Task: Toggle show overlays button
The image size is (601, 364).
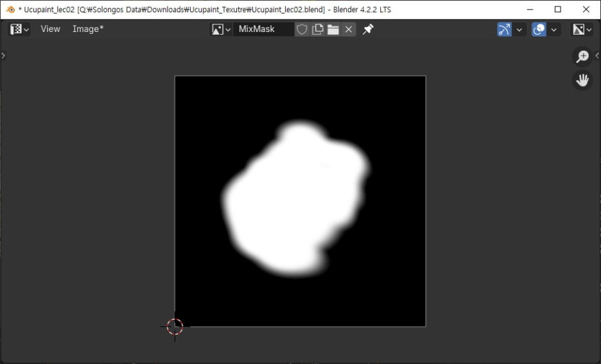Action: (539, 30)
